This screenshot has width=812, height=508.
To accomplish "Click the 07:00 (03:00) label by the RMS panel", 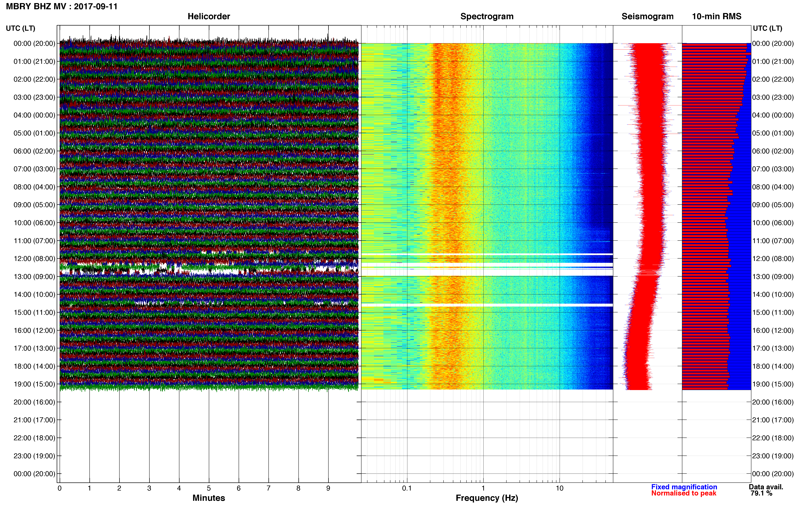I will [773, 169].
